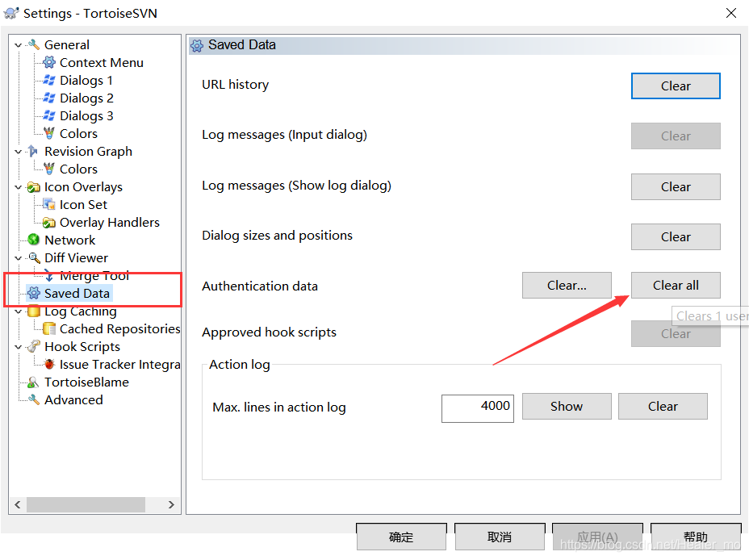Viewport: 749px width, 560px height.
Task: Click the Overlay Handlers icon
Action: point(48,223)
